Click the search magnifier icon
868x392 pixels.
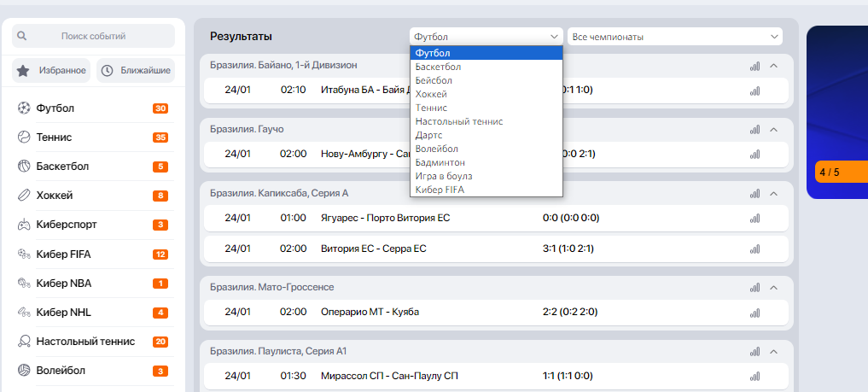[21, 36]
